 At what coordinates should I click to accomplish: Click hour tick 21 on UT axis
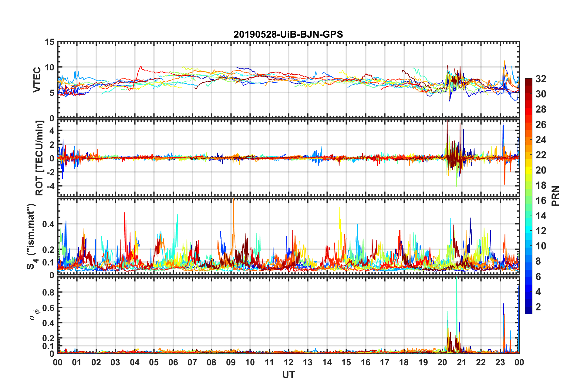462,362
